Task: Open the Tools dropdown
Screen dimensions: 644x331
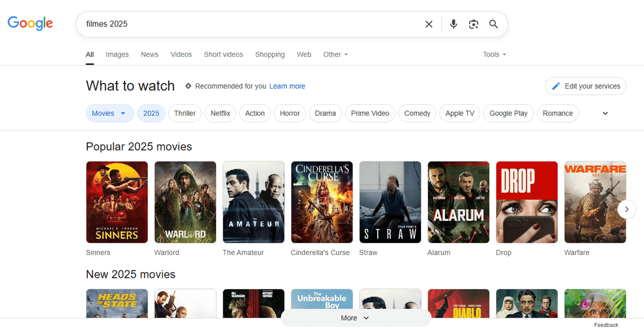Action: click(x=494, y=54)
